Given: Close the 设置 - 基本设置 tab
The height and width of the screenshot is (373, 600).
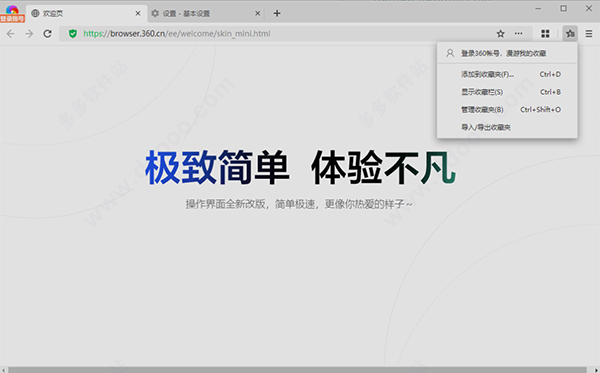Looking at the screenshot, I should click(258, 13).
